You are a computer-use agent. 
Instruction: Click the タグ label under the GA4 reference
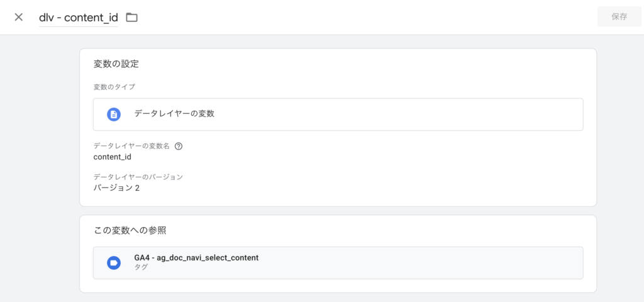tap(141, 267)
